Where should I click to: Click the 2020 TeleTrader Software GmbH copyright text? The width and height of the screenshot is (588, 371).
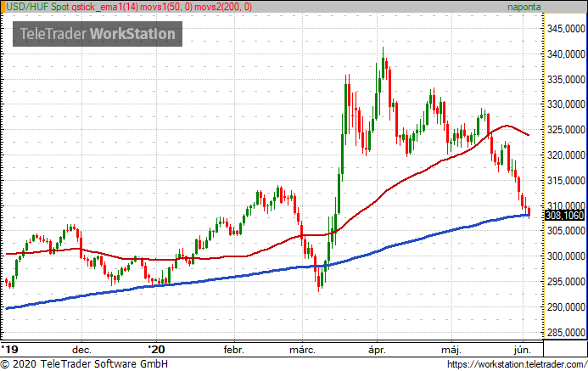[x=84, y=364]
